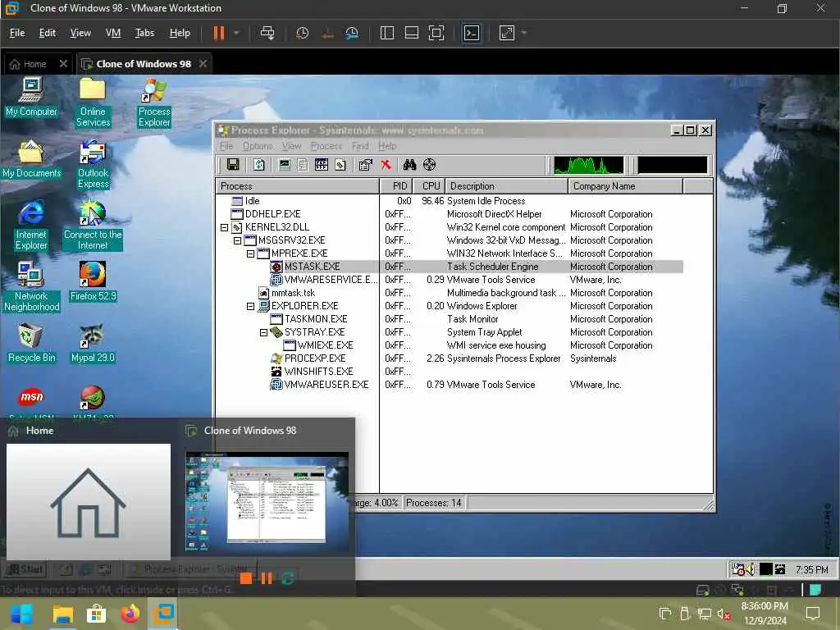The width and height of the screenshot is (840, 630).
Task: Open File Explorer from host taskbar
Action: [x=62, y=614]
